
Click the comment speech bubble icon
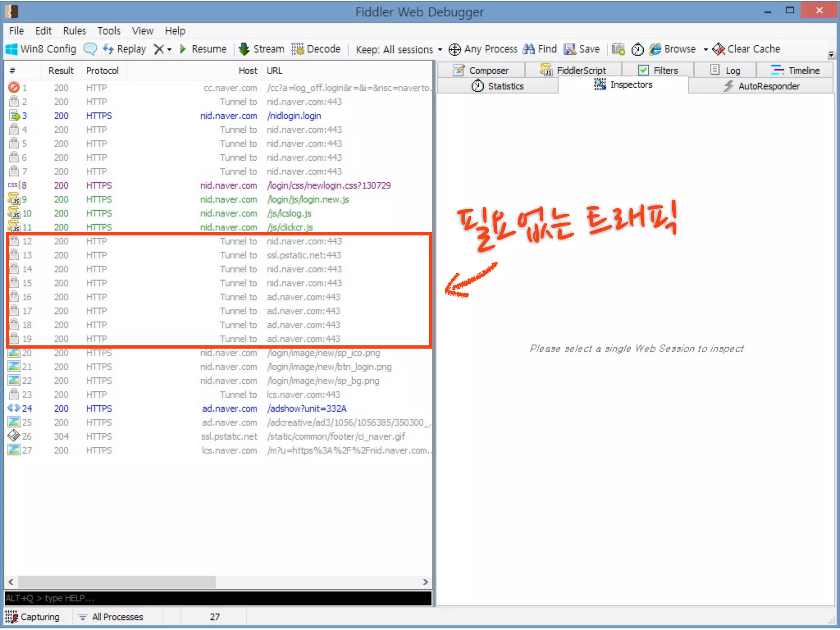[x=90, y=49]
